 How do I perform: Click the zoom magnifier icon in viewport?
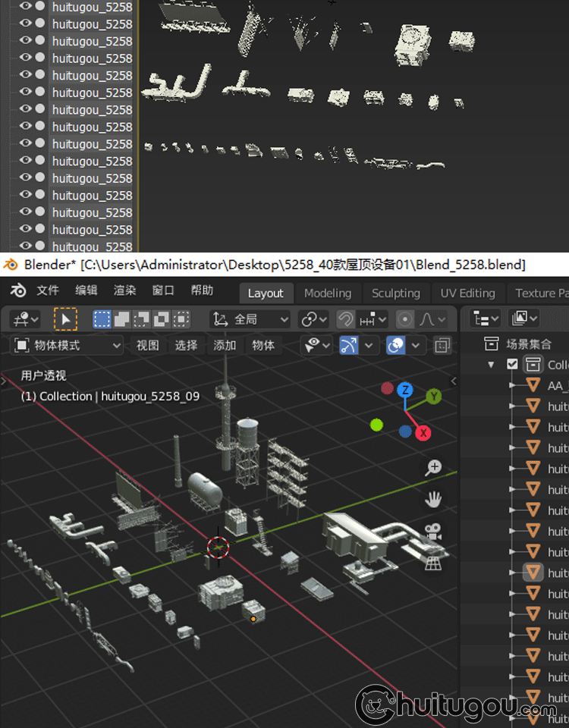point(434,467)
